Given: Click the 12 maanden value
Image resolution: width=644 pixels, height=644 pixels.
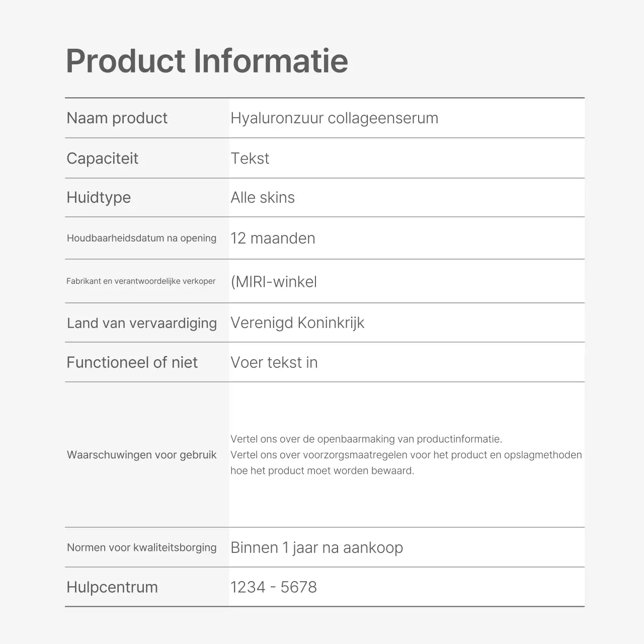Looking at the screenshot, I should tap(273, 238).
